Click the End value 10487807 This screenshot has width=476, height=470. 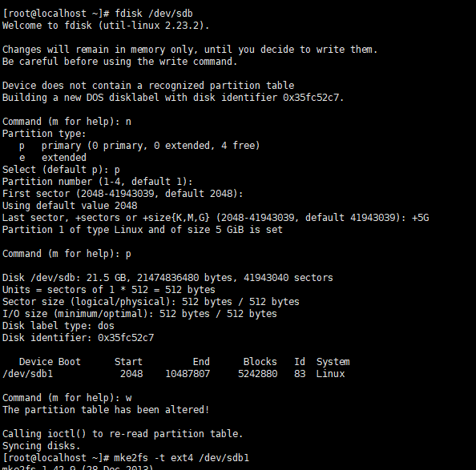188,374
